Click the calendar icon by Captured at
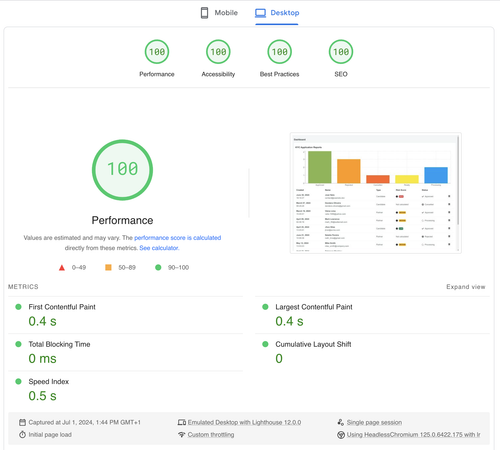Viewport: 500px width, 450px height. pos(22,422)
